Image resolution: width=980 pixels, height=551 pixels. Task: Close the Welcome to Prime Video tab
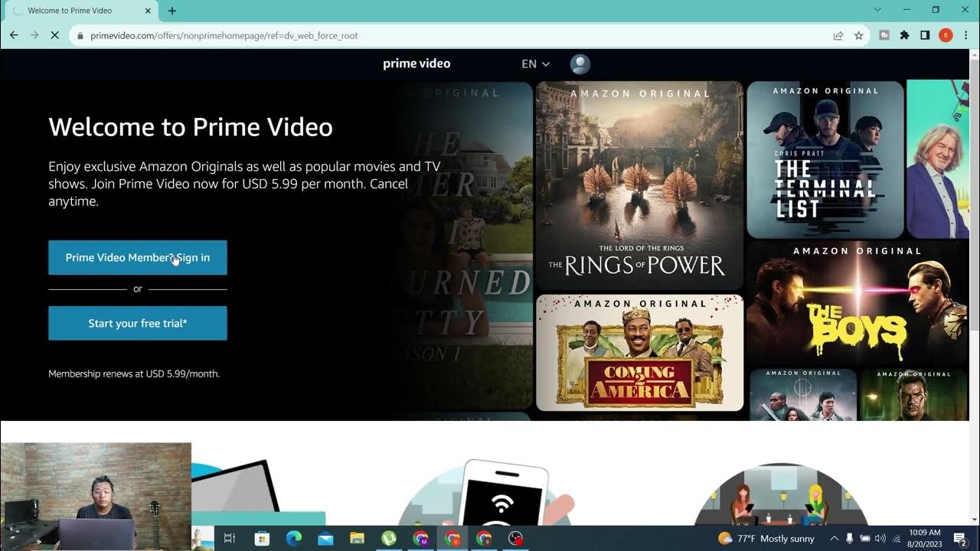(x=148, y=11)
